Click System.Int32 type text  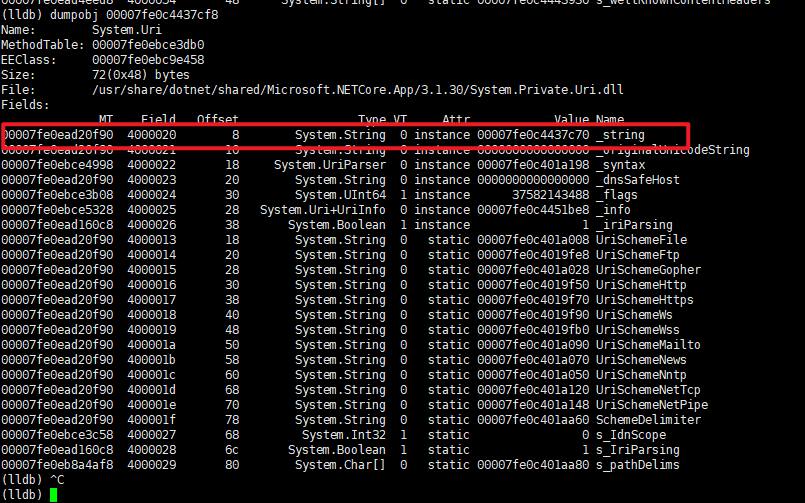[x=343, y=435]
